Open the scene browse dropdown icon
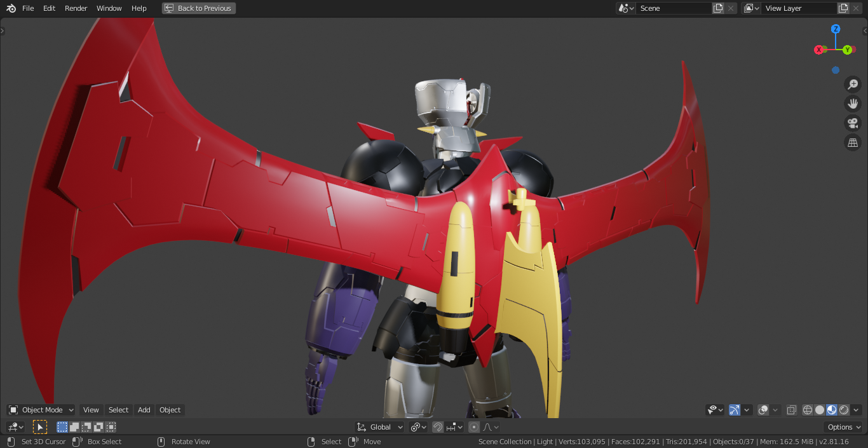The height and width of the screenshot is (448, 868). [626, 8]
